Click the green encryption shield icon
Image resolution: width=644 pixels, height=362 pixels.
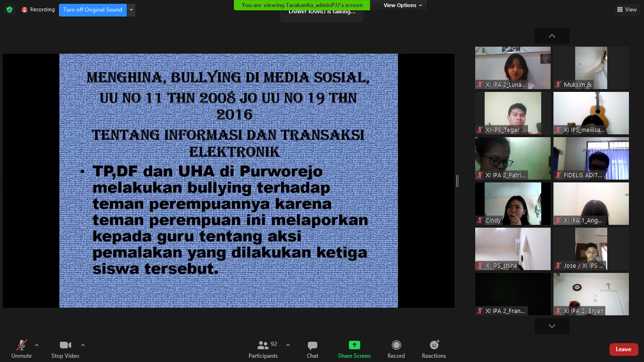click(9, 9)
